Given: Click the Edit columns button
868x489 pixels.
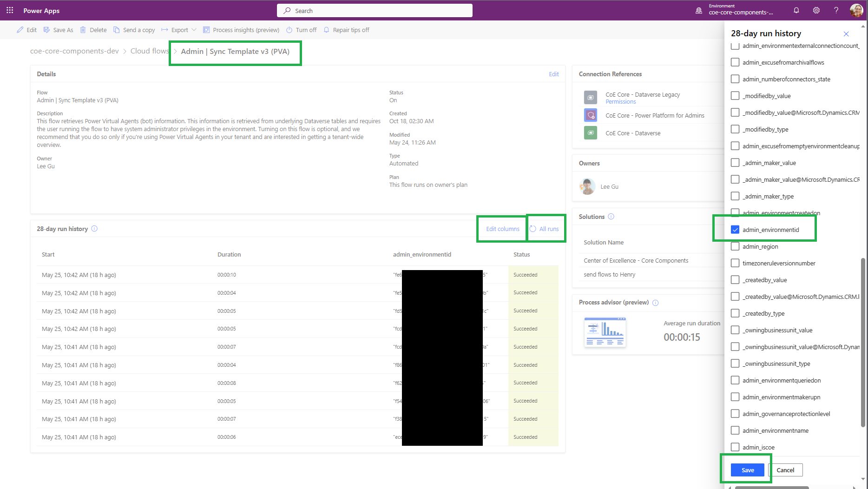Looking at the screenshot, I should pos(502,229).
